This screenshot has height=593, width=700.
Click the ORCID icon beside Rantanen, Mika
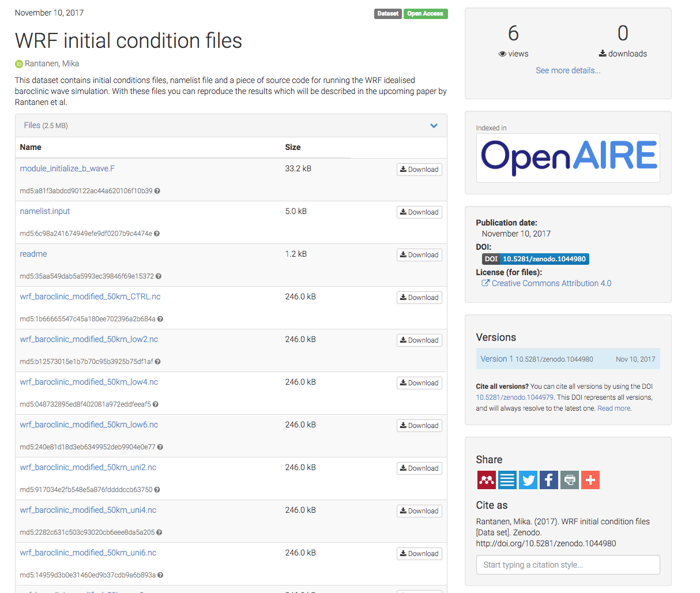tap(18, 64)
